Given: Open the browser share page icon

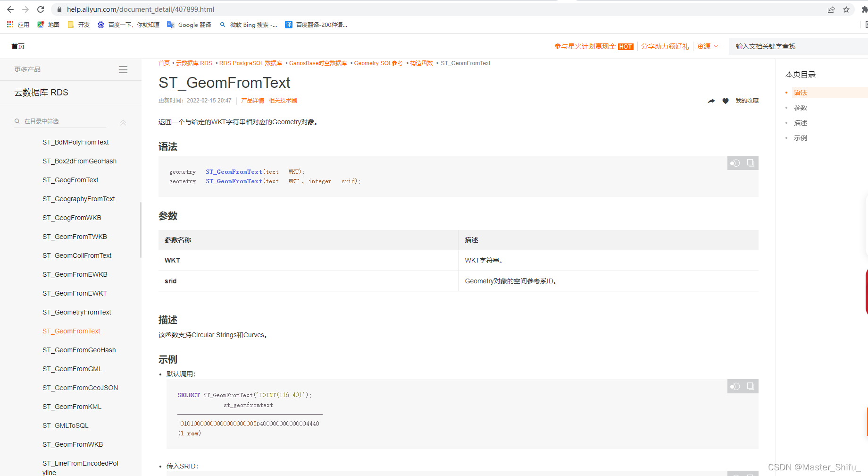Looking at the screenshot, I should click(x=831, y=9).
